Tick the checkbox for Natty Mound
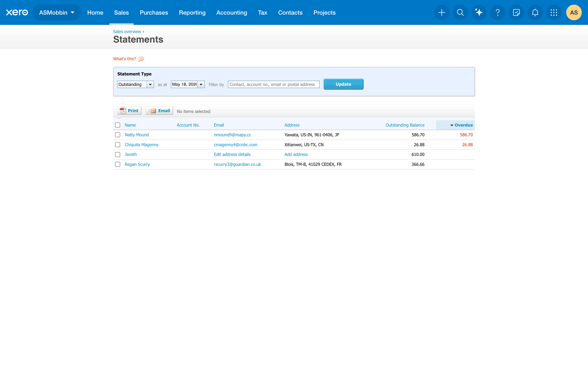Image resolution: width=588 pixels, height=369 pixels. (118, 135)
